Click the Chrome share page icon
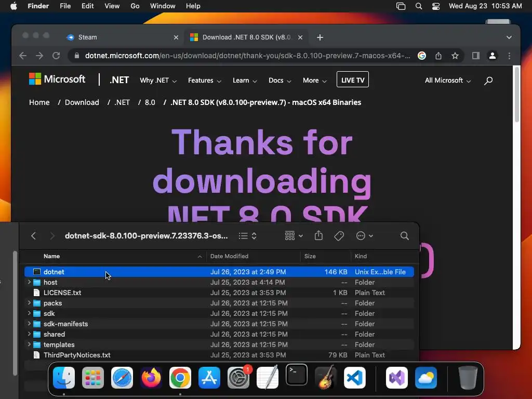532x399 pixels. tap(438, 56)
